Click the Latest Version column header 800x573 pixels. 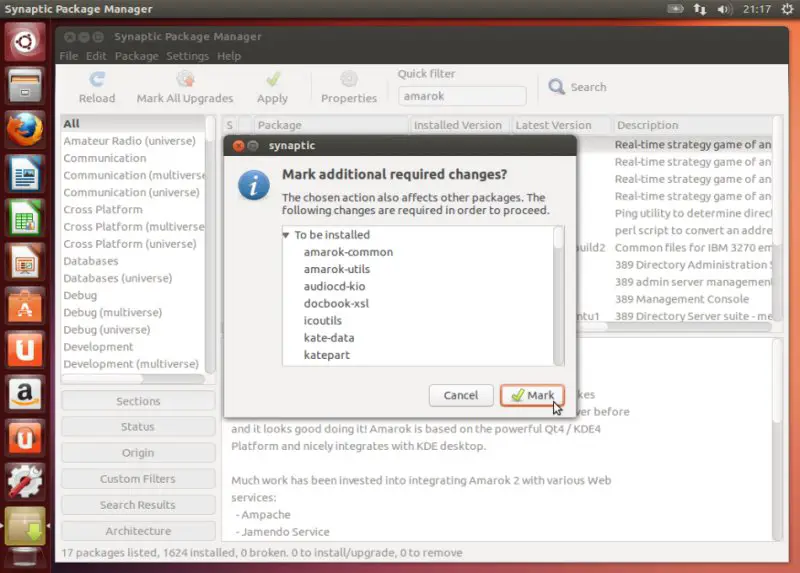(561, 125)
